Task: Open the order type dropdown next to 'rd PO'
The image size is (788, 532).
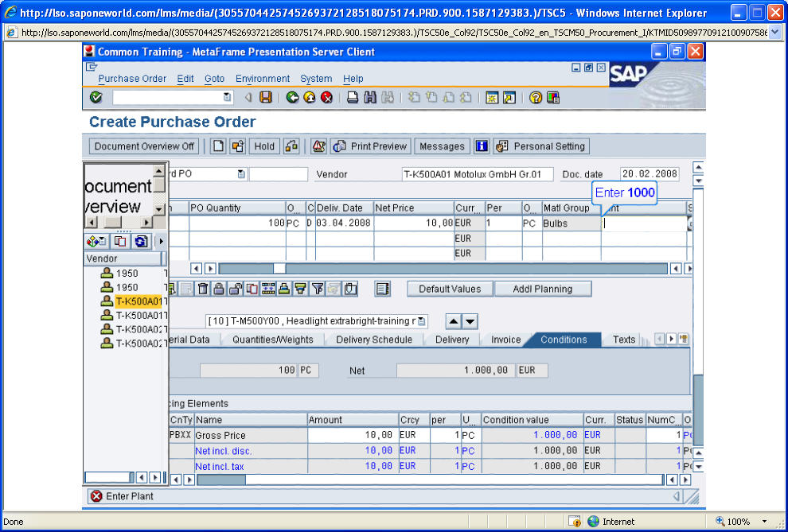Action: tap(241, 174)
